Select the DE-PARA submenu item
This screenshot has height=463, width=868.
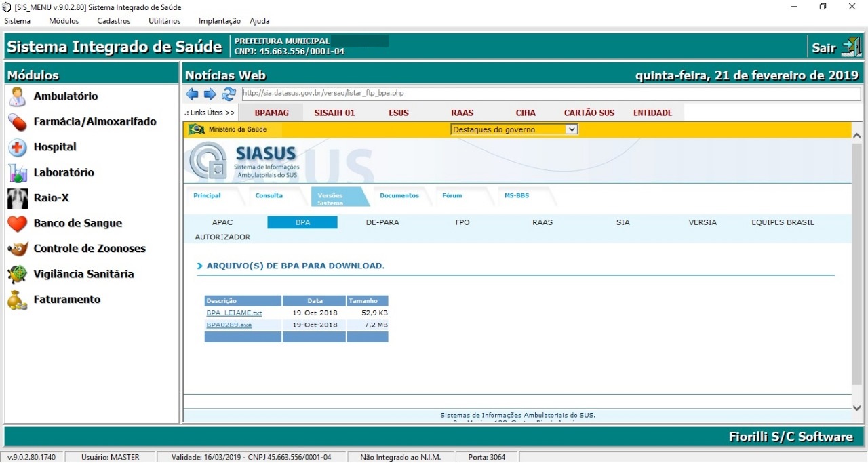coord(382,222)
